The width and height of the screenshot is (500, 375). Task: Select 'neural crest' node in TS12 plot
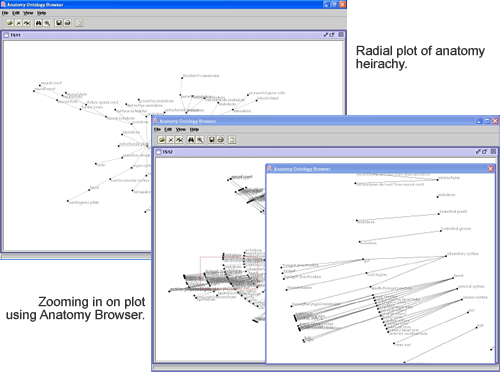(x=242, y=177)
